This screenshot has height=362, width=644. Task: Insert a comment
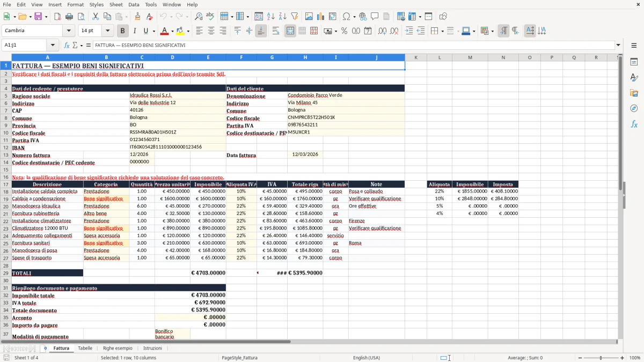[x=375, y=17]
